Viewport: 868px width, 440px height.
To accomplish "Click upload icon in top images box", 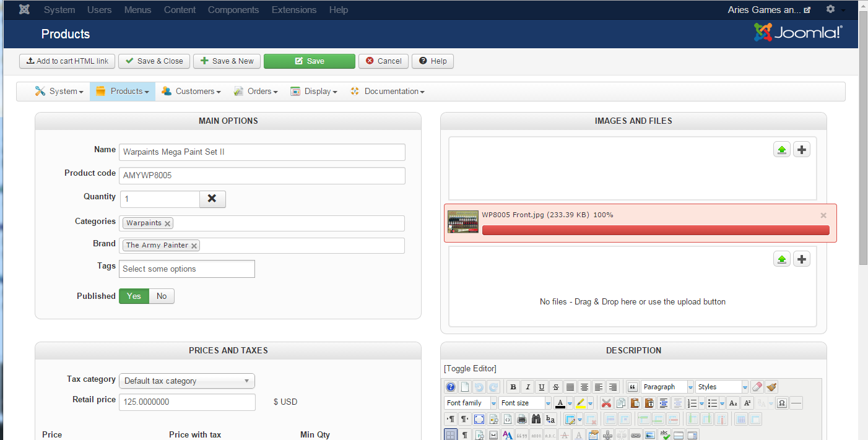I will pos(782,150).
